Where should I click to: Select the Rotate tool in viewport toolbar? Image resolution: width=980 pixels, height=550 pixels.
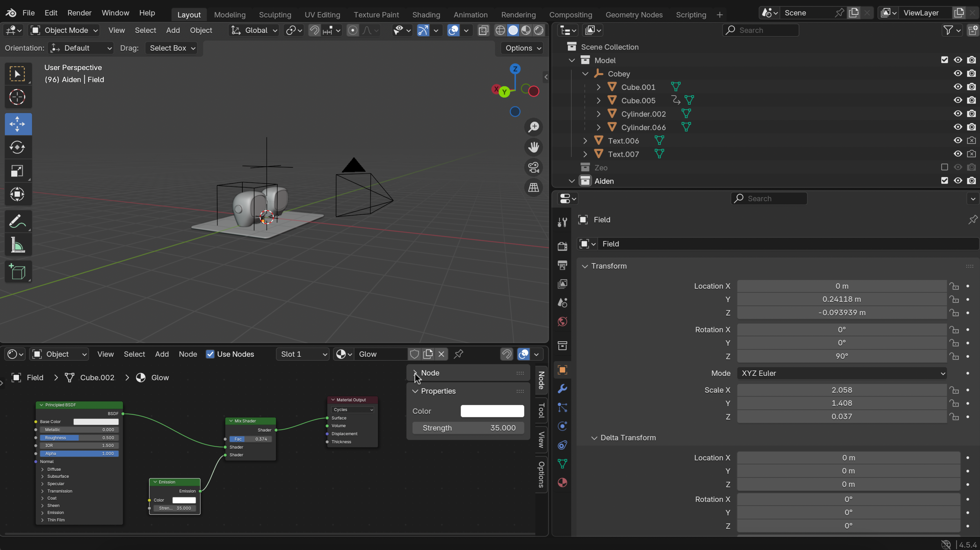(x=17, y=148)
